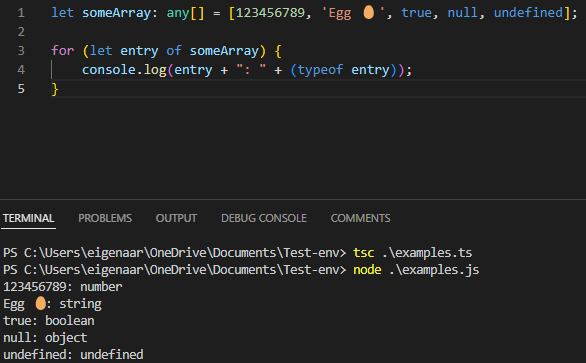The image size is (586, 363).
Task: Click line number 2 in the gutter
Action: tap(21, 32)
